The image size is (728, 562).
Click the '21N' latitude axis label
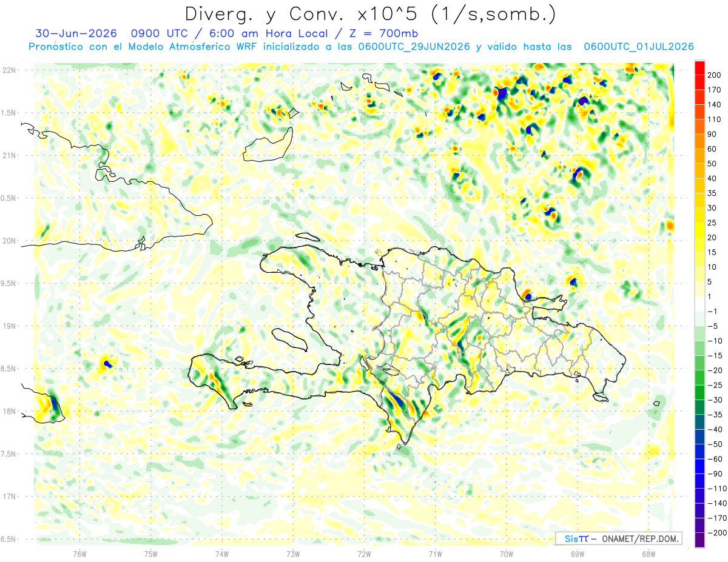[x=9, y=155]
